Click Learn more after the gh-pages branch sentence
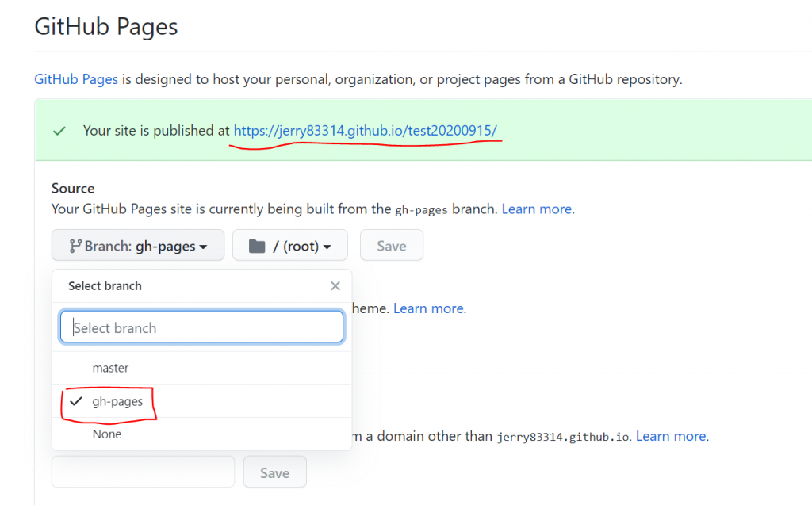The height and width of the screenshot is (505, 812). pyautogui.click(x=537, y=209)
